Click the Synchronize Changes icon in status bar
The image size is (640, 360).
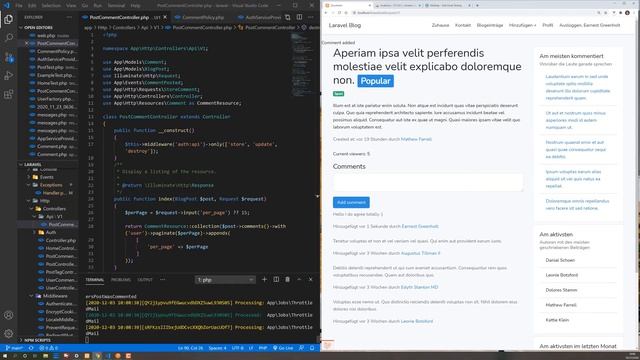tap(31, 348)
